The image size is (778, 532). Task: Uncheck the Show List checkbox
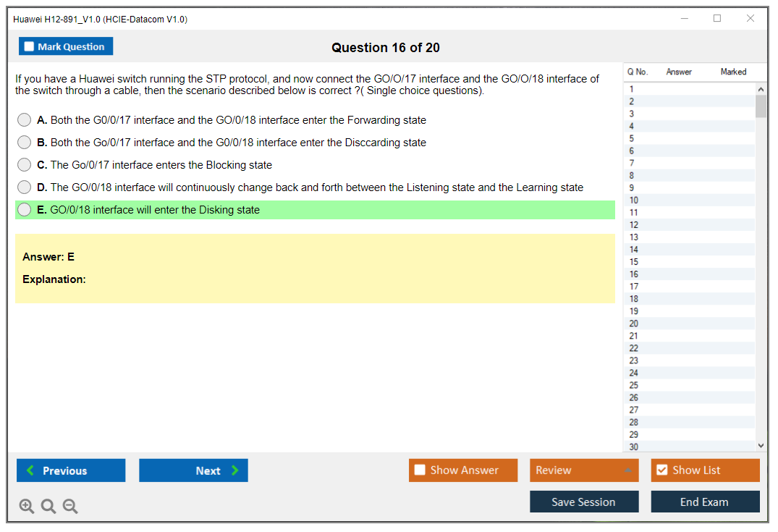click(661, 470)
